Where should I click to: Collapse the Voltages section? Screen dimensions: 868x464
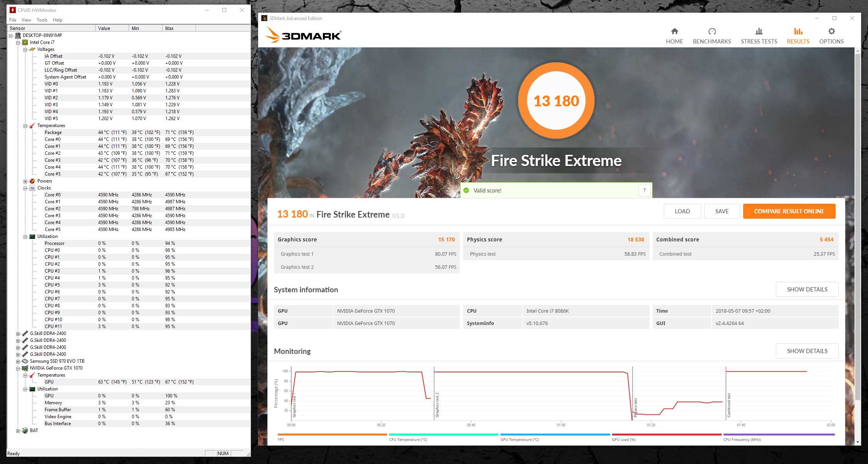pos(25,50)
